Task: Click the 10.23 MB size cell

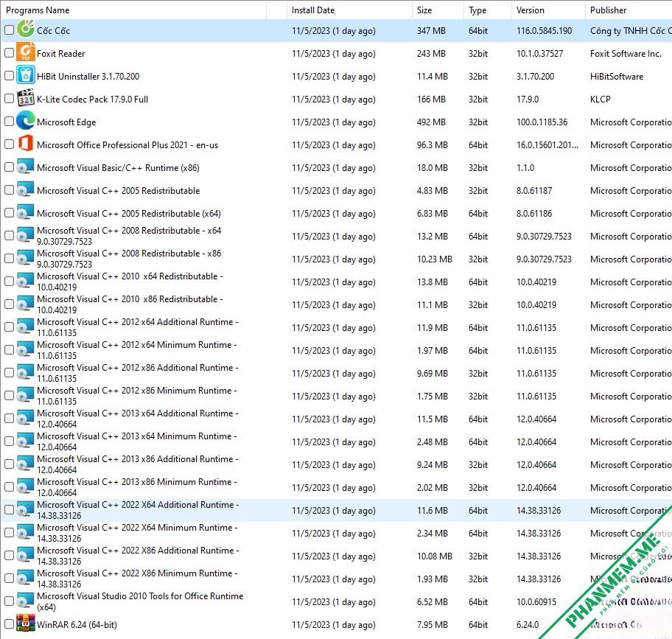Action: (435, 259)
